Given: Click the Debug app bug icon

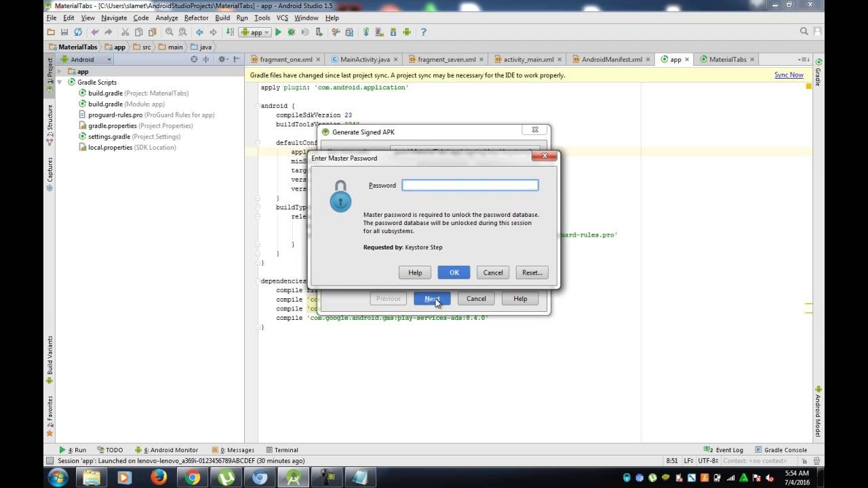Looking at the screenshot, I should pos(292,32).
